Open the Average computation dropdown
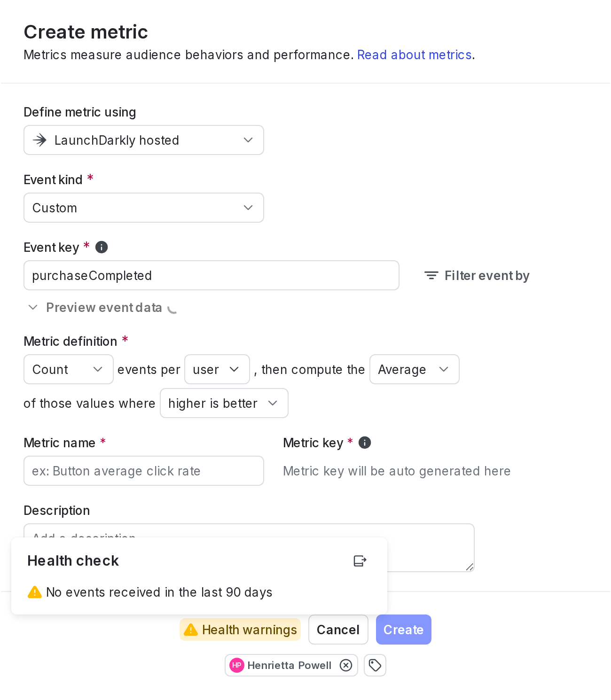 tap(415, 369)
